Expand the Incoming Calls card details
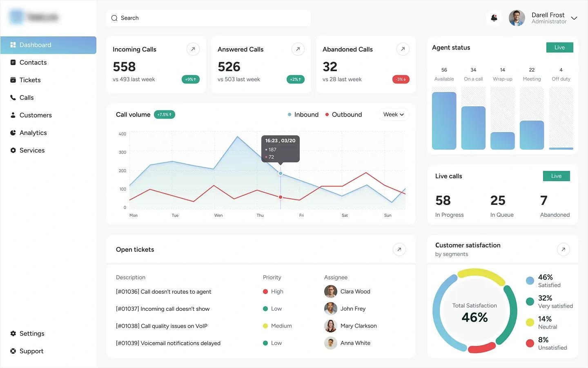 click(193, 49)
